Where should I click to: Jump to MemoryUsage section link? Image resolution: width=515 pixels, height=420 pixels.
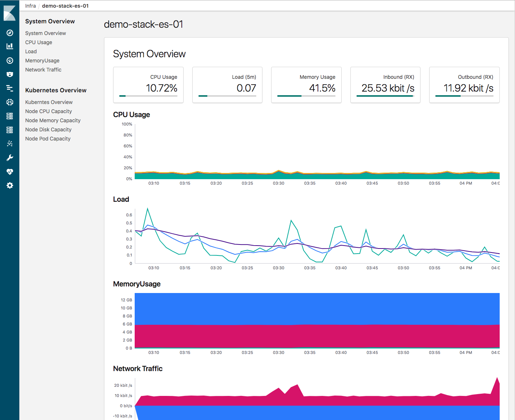pos(42,61)
